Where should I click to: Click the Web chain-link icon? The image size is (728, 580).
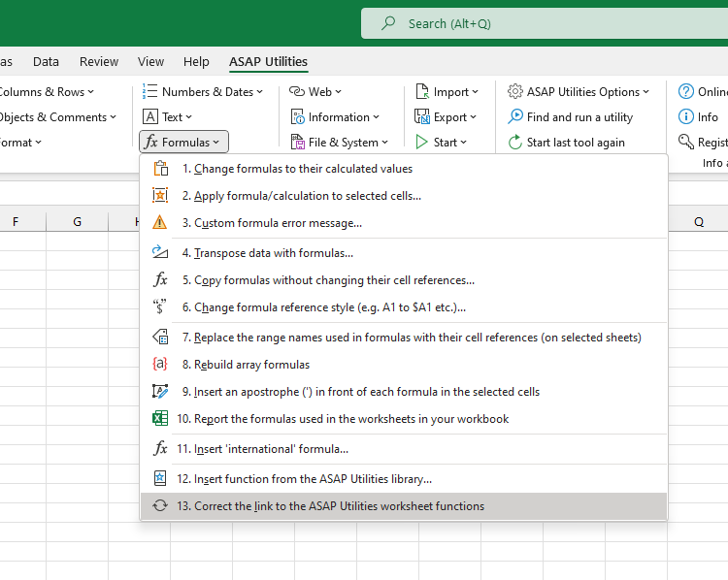[297, 91]
